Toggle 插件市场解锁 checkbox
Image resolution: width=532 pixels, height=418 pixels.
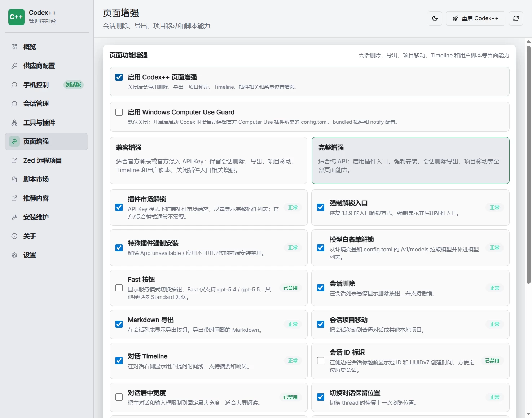tap(119, 207)
